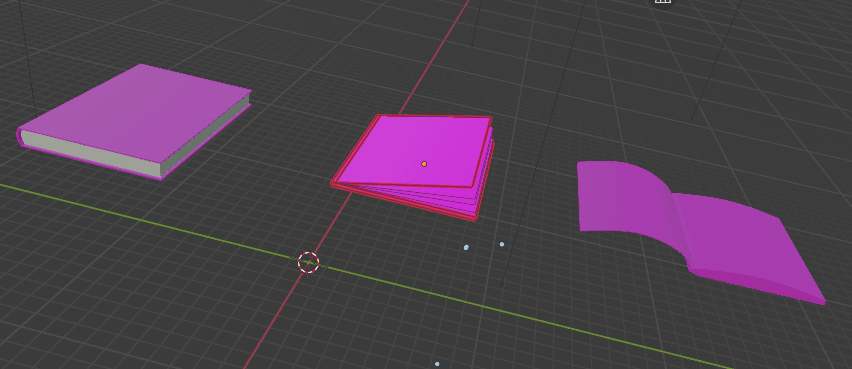Click the 3D cursor crosshair at grid origin
Screen dimensions: 852x369
[x=309, y=262]
